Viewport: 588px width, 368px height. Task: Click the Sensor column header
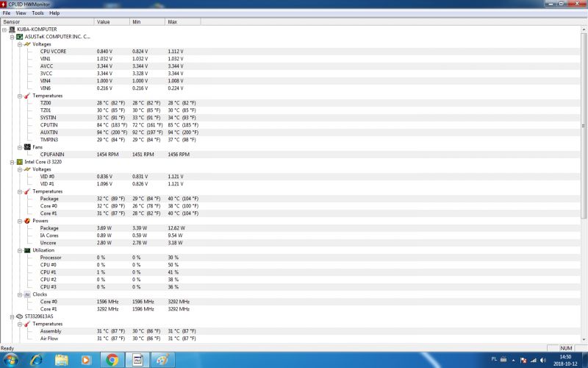click(x=47, y=22)
